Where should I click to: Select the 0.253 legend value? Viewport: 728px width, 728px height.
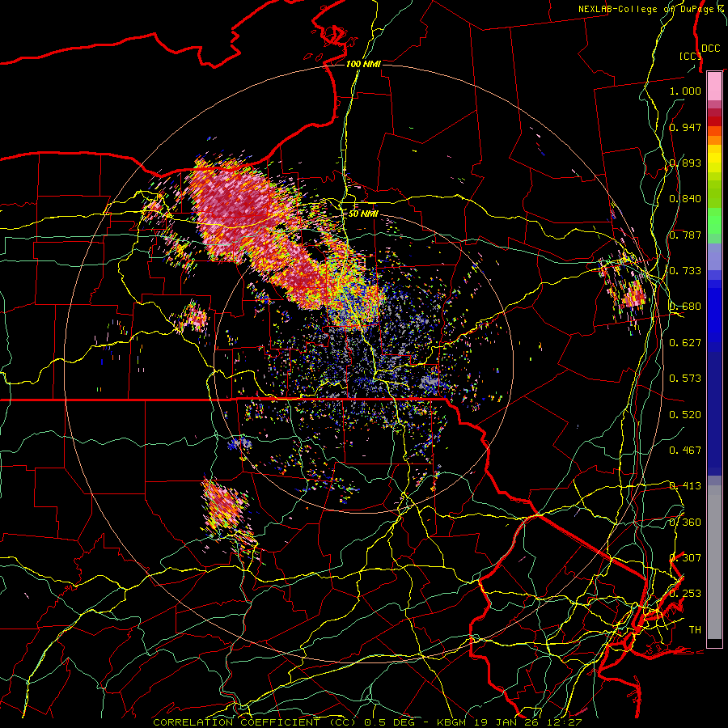pos(685,594)
